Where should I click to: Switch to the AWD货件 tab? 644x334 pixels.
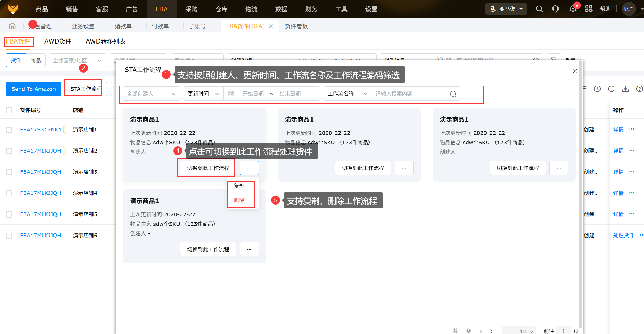[x=58, y=41]
